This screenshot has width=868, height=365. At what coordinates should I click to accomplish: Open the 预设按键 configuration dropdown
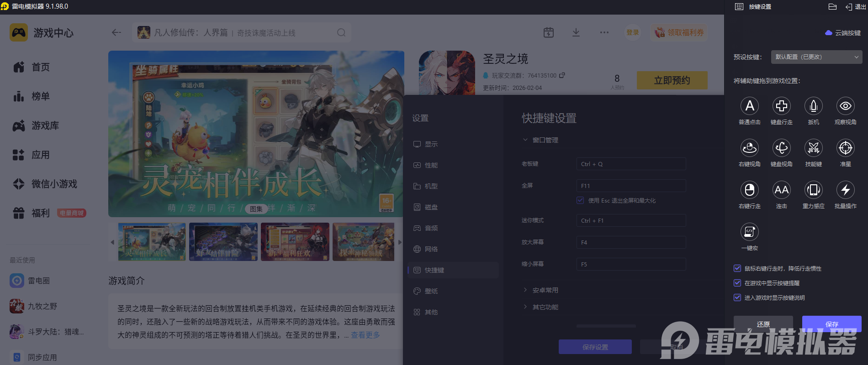(x=816, y=57)
